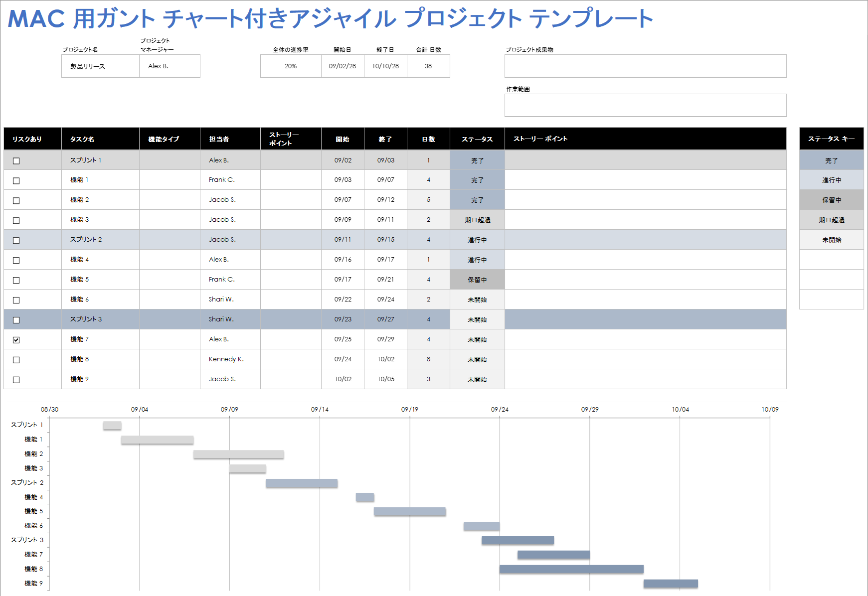Select 保留中 swatch in status key
868x596 pixels.
pyautogui.click(x=831, y=200)
